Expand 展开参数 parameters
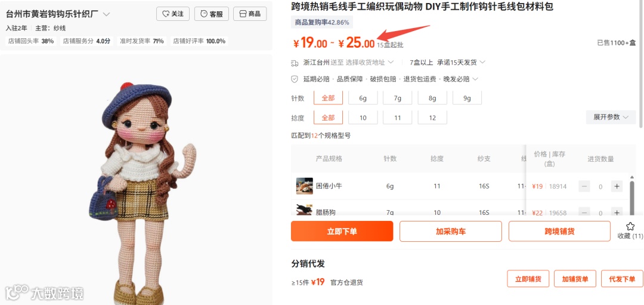 coord(611,117)
